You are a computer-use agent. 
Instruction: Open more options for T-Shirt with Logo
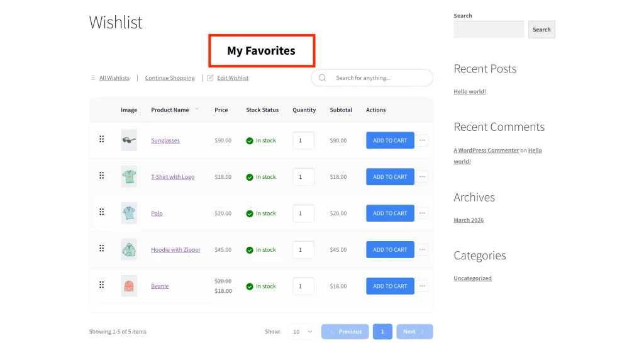tap(422, 177)
